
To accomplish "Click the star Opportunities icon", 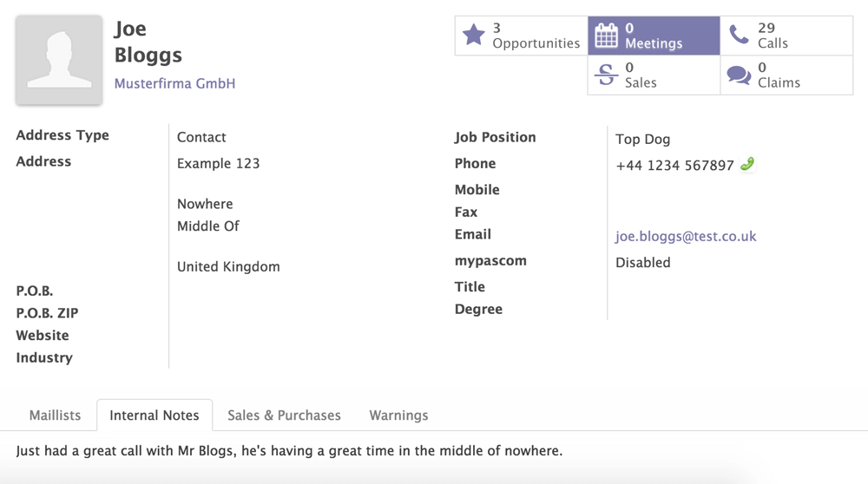I will click(474, 36).
